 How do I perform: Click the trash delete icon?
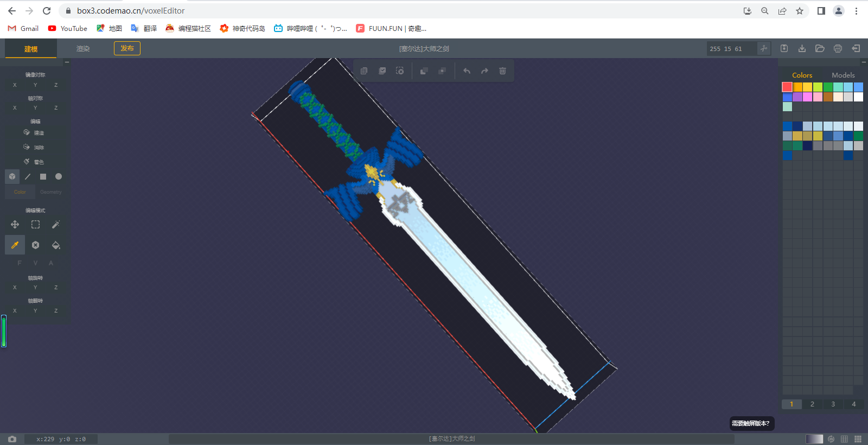(x=502, y=71)
